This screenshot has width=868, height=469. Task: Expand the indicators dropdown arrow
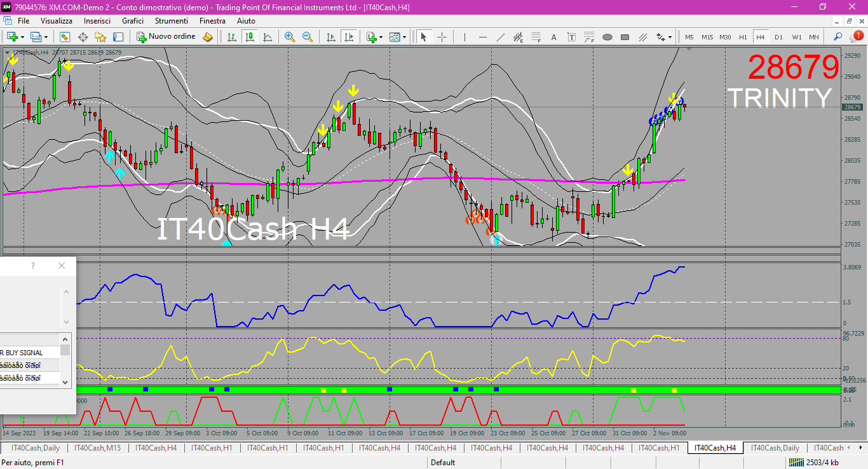click(381, 37)
